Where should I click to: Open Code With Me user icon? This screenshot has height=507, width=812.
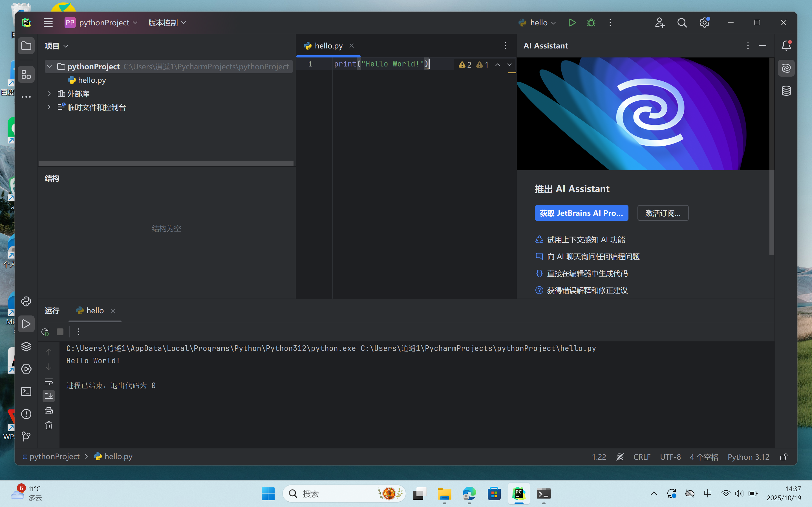[x=660, y=23]
